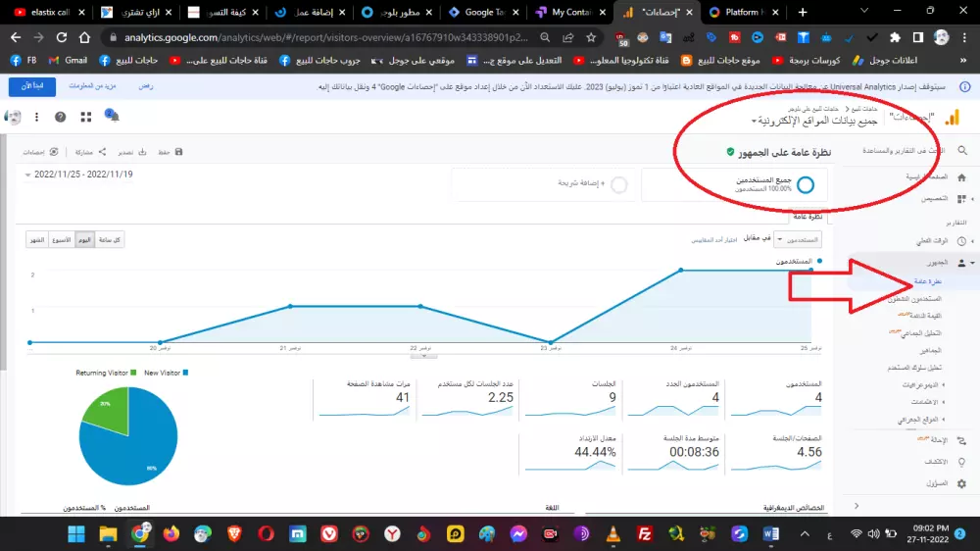This screenshot has width=980, height=551.
Task: Open the insights (إحصاءات) icon
Action: (54, 152)
